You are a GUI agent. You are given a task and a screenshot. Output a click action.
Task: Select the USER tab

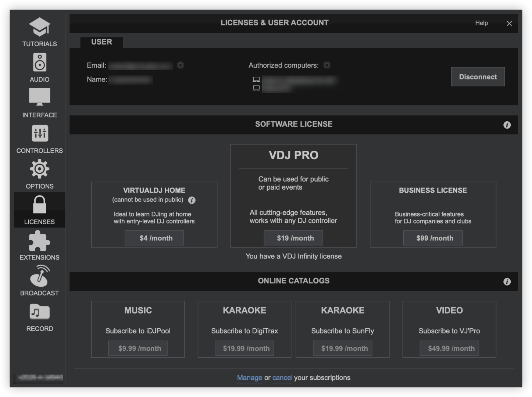101,42
